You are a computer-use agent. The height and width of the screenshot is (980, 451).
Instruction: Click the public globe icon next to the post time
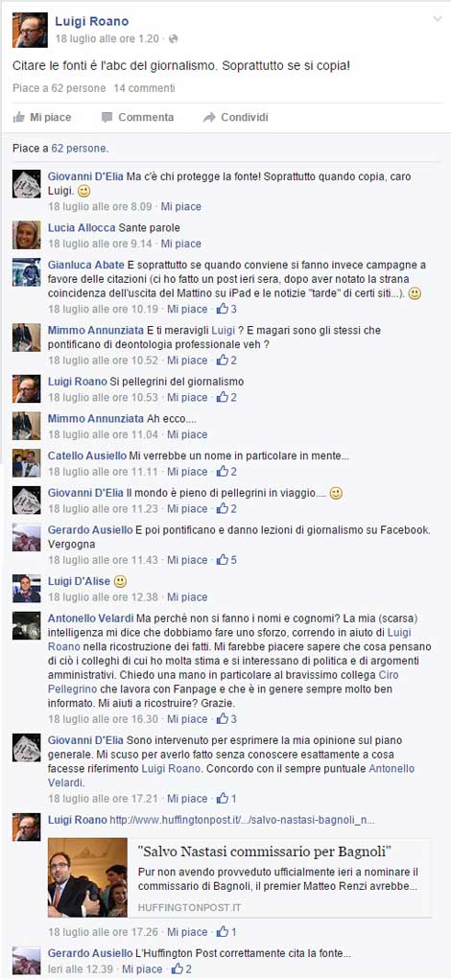[x=174, y=38]
